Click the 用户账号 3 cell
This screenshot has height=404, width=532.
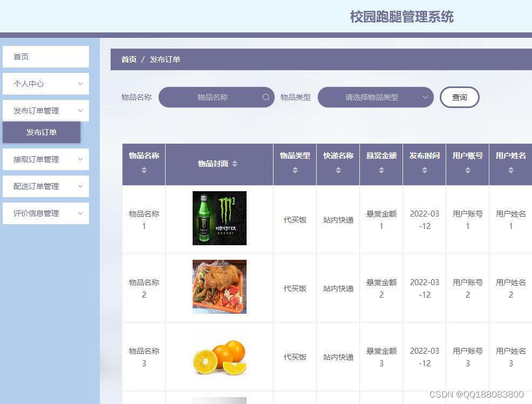468,357
